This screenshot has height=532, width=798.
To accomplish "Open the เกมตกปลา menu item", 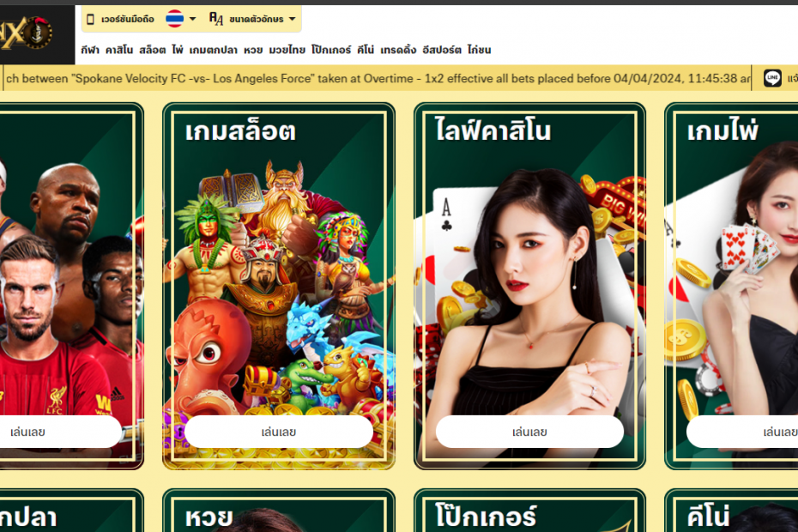I will [x=214, y=50].
